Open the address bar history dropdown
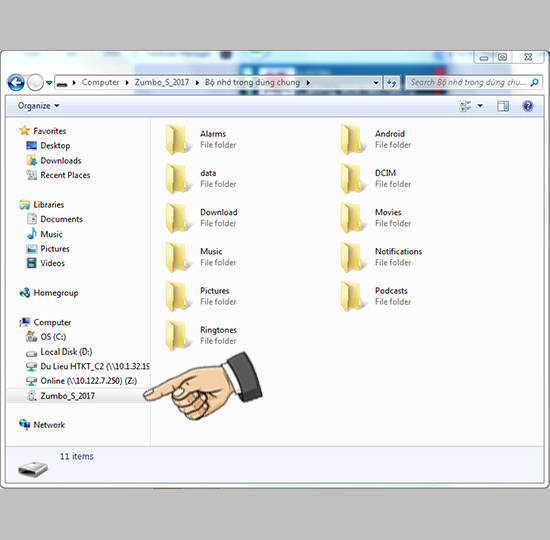The width and height of the screenshot is (550, 540). point(376,83)
